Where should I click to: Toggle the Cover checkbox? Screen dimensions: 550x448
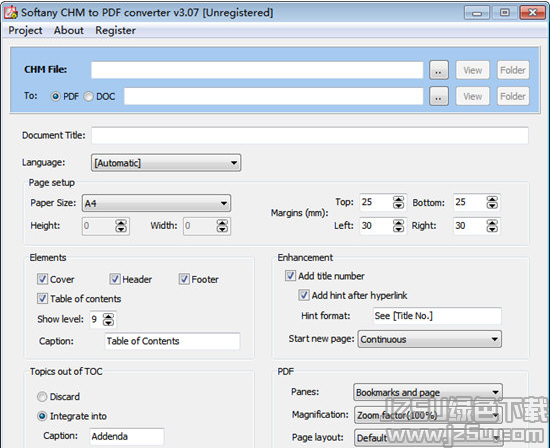pos(42,279)
